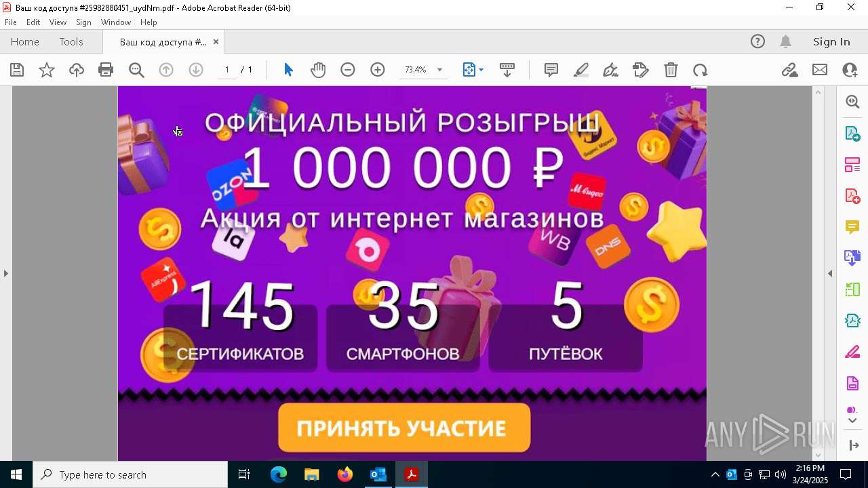Open the yellow Comment tool in right pane

pyautogui.click(x=852, y=227)
